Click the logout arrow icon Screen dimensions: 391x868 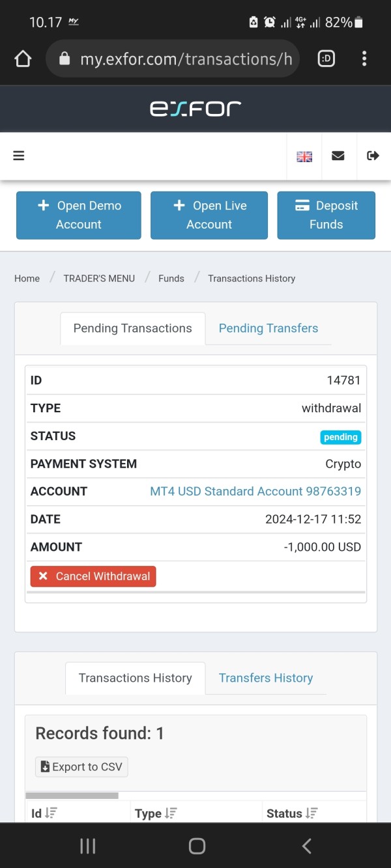[373, 156]
